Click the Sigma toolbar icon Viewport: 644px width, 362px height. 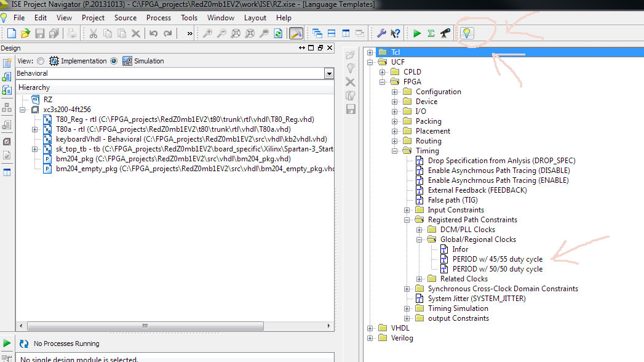point(431,33)
